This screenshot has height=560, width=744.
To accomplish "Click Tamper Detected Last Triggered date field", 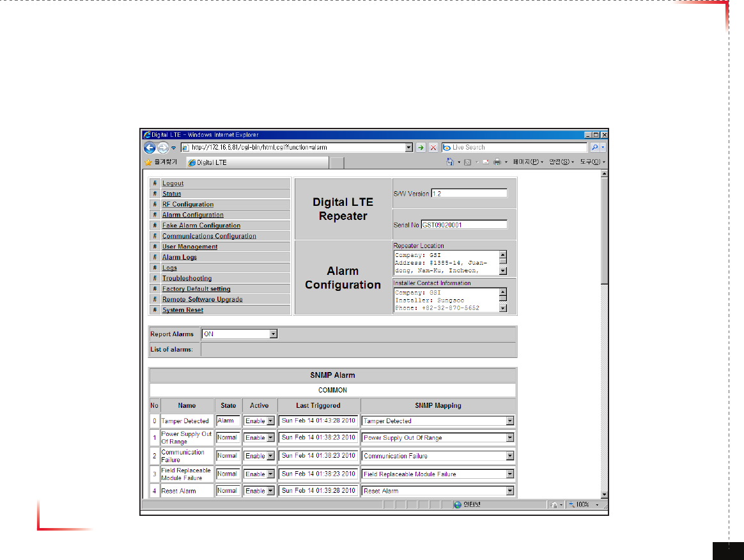I will (318, 421).
